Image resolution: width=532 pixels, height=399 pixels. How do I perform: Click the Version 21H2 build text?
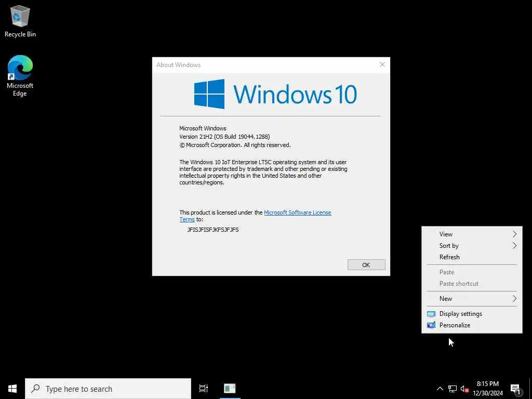[x=224, y=137]
